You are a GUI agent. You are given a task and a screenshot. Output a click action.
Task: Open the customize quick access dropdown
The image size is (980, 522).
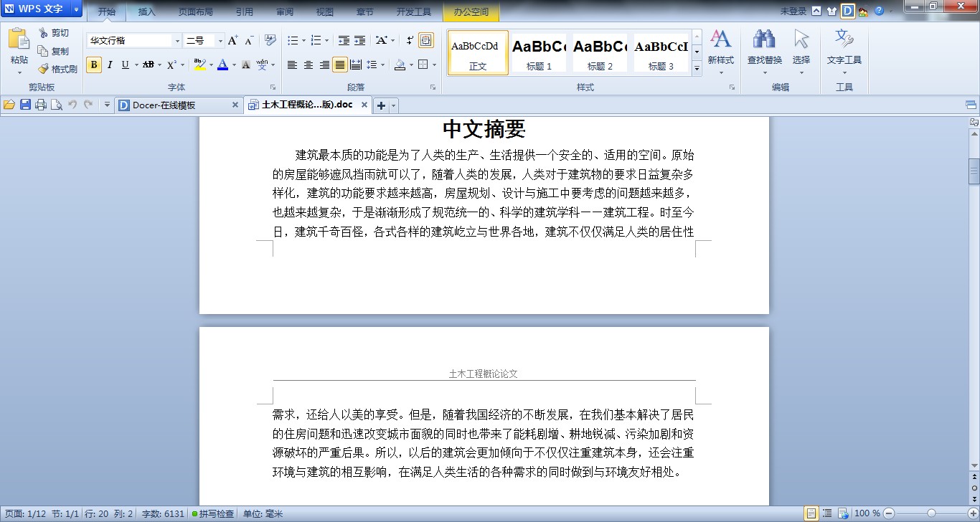107,105
